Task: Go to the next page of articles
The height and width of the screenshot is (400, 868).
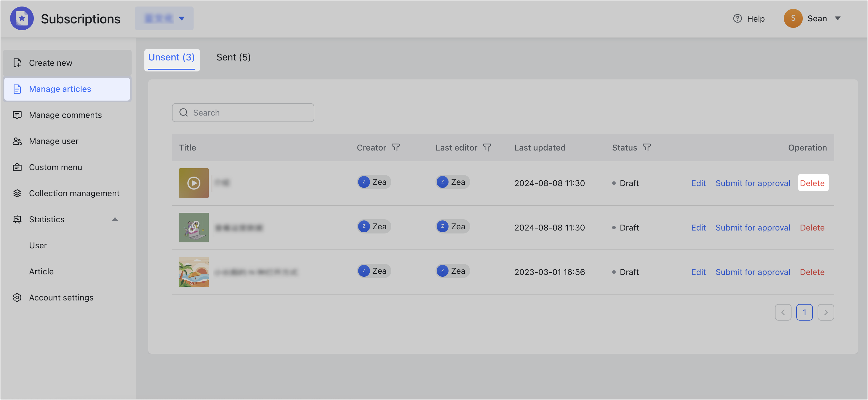Action: coord(826,312)
